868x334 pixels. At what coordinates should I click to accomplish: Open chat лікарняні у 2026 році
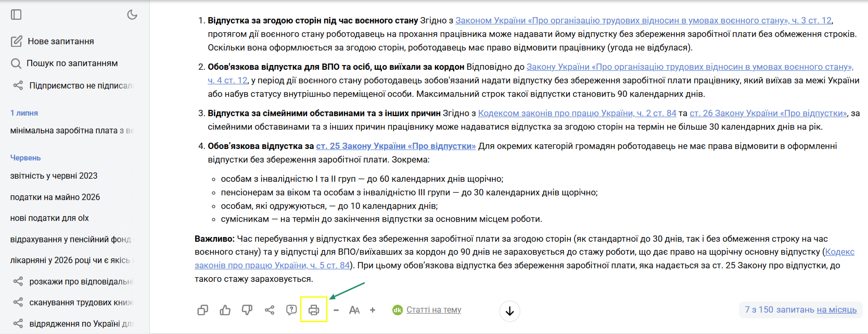click(x=72, y=260)
